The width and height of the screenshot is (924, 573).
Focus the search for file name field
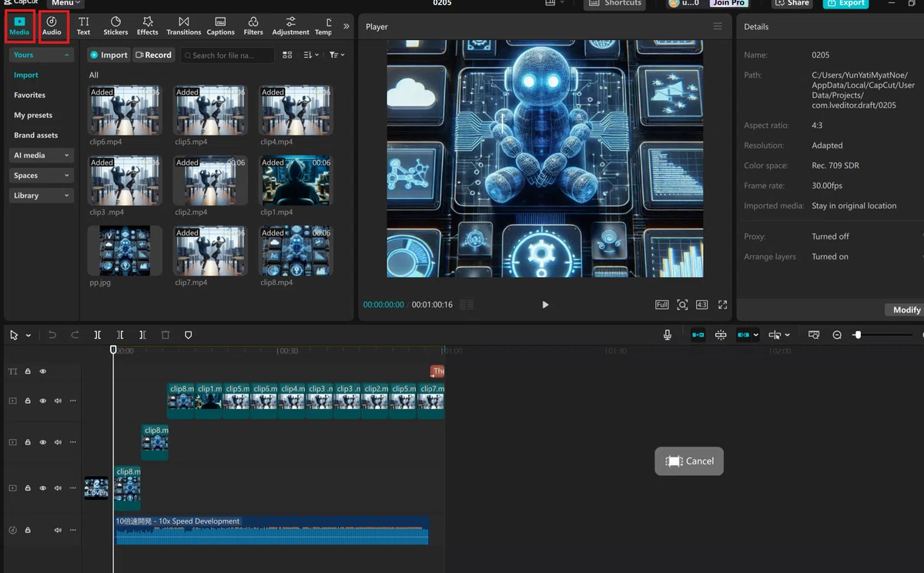[x=228, y=55]
